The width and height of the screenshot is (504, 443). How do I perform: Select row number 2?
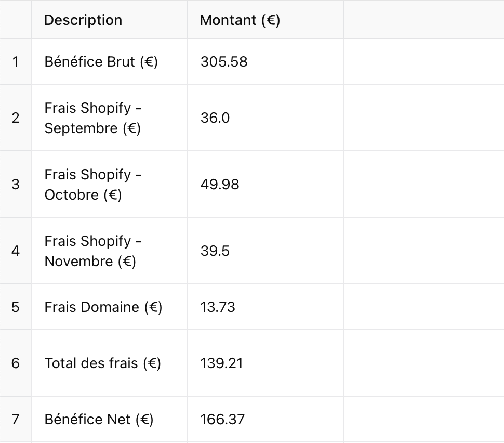click(x=16, y=118)
